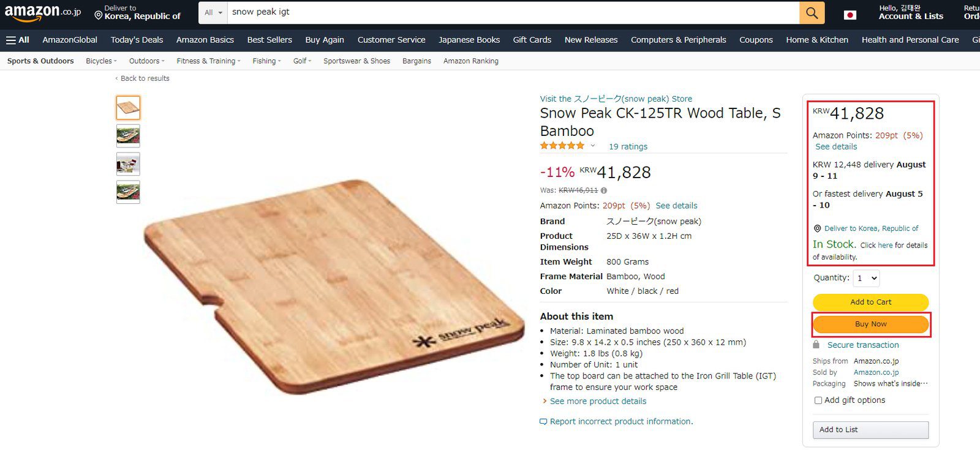Click the orange search magnifier button
The height and width of the screenshot is (450, 980).
(x=812, y=13)
